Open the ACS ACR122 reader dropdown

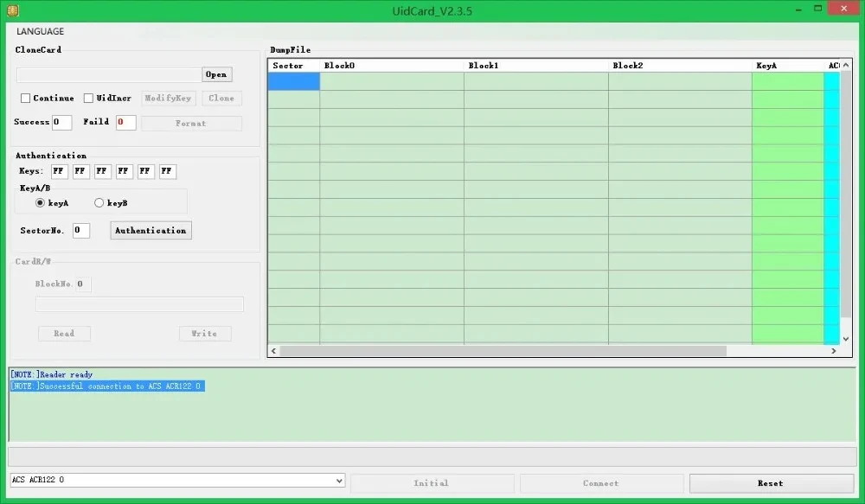click(x=339, y=481)
